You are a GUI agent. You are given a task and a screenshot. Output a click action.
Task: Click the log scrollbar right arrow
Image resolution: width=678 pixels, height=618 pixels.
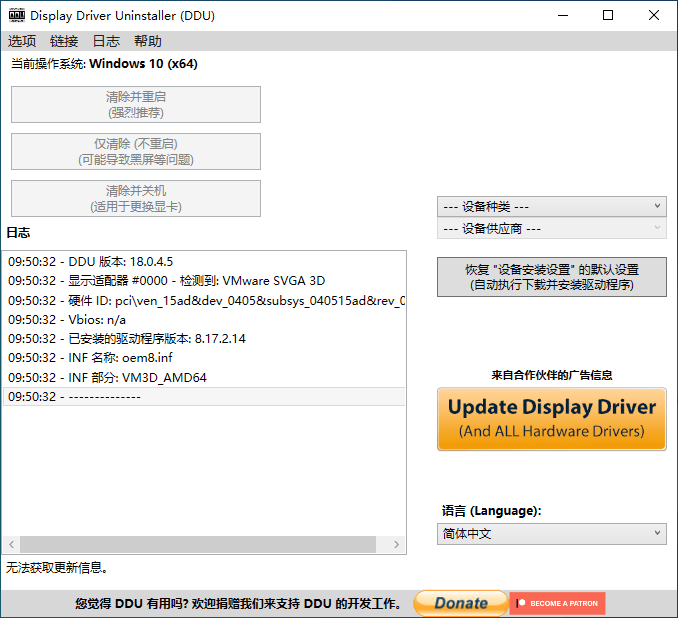click(397, 545)
